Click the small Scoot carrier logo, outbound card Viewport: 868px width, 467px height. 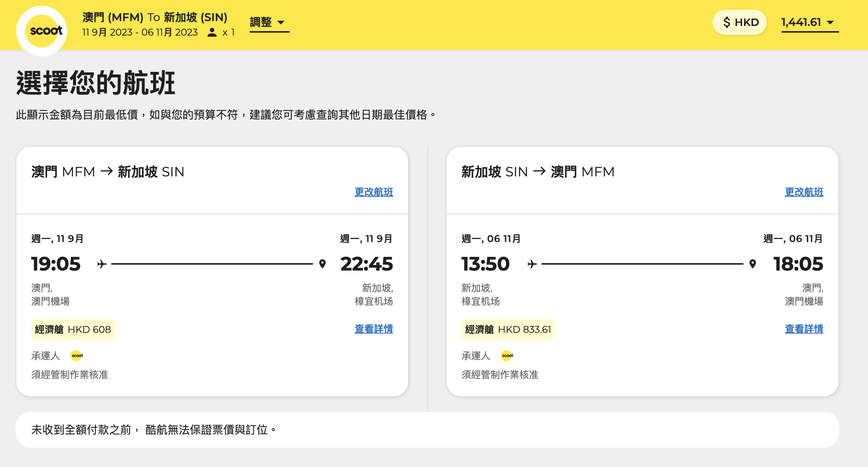pyautogui.click(x=77, y=355)
